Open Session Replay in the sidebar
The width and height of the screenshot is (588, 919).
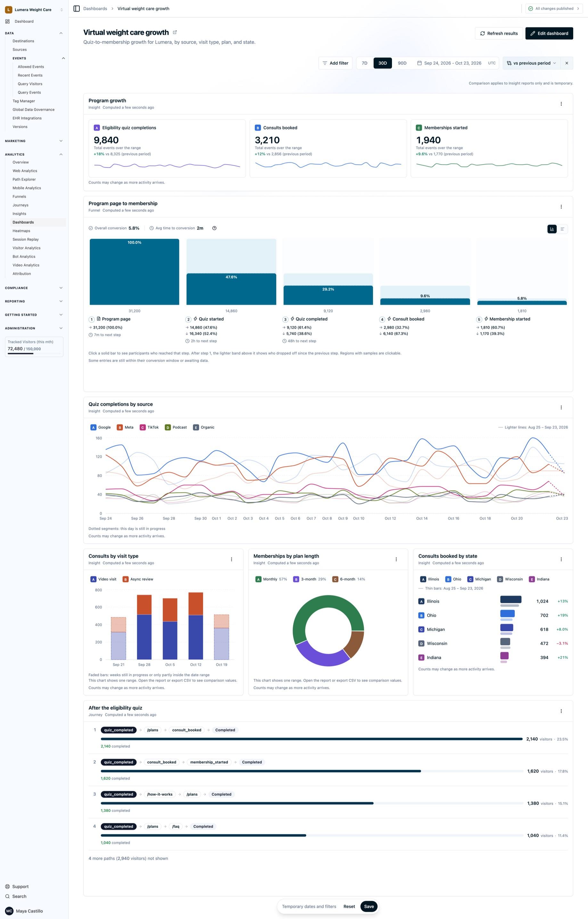[x=26, y=240]
